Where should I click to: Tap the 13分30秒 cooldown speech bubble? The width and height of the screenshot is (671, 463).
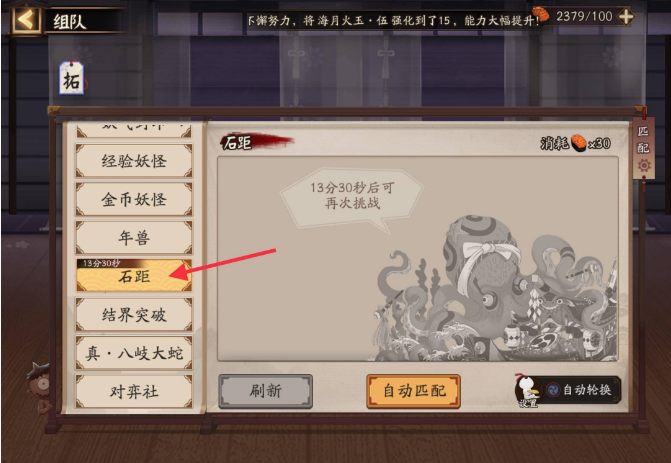tap(352, 199)
